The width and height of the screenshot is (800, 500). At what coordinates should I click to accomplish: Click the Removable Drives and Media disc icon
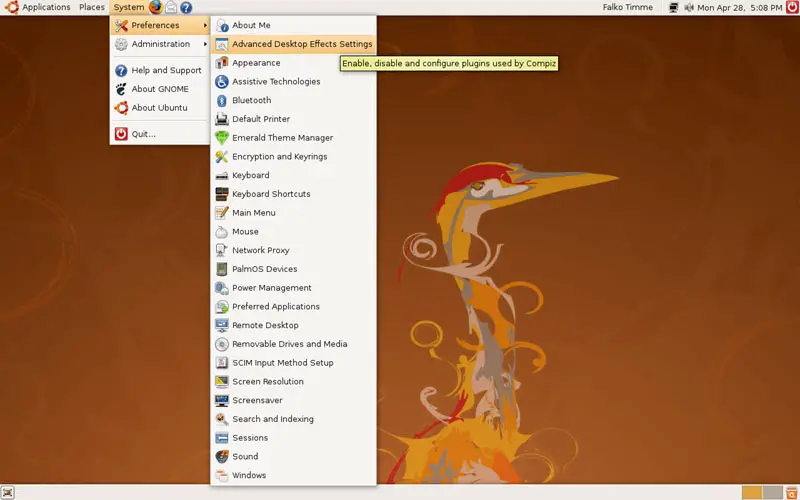tap(221, 344)
